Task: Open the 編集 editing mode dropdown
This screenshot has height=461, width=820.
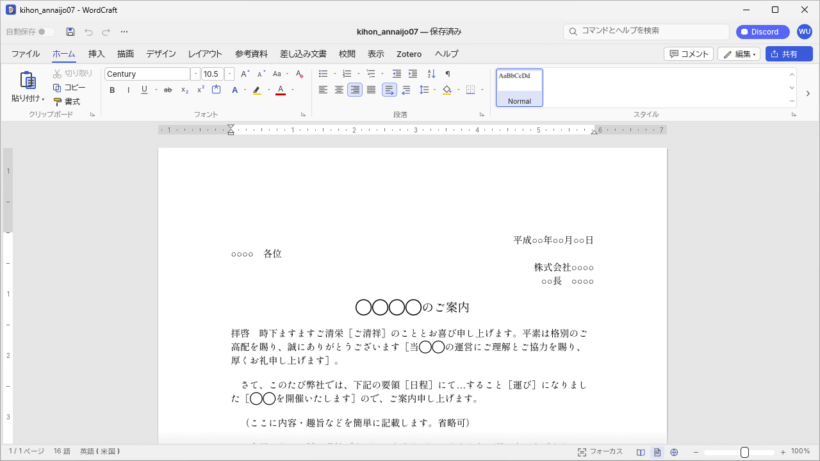Action: pyautogui.click(x=739, y=54)
